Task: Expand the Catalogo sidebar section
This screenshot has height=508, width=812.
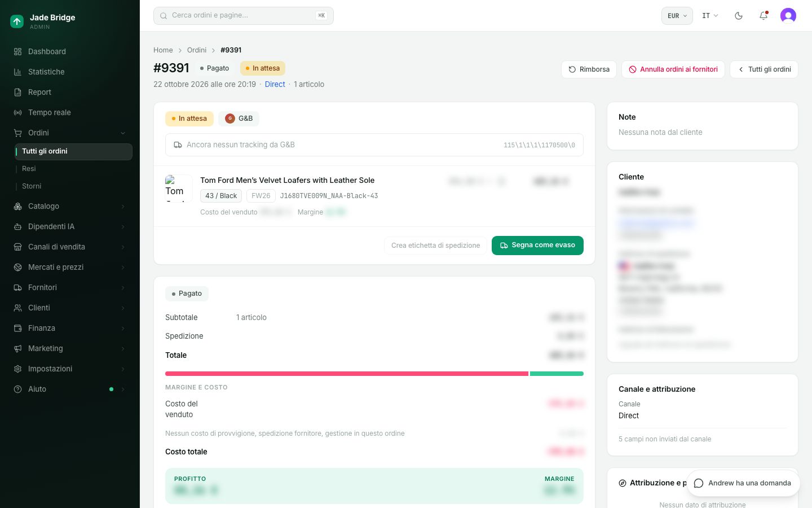Action: [70, 206]
